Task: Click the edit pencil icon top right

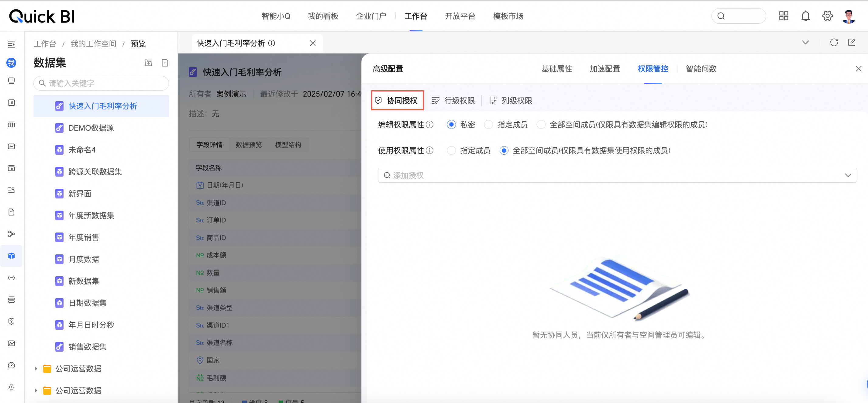Action: (852, 43)
